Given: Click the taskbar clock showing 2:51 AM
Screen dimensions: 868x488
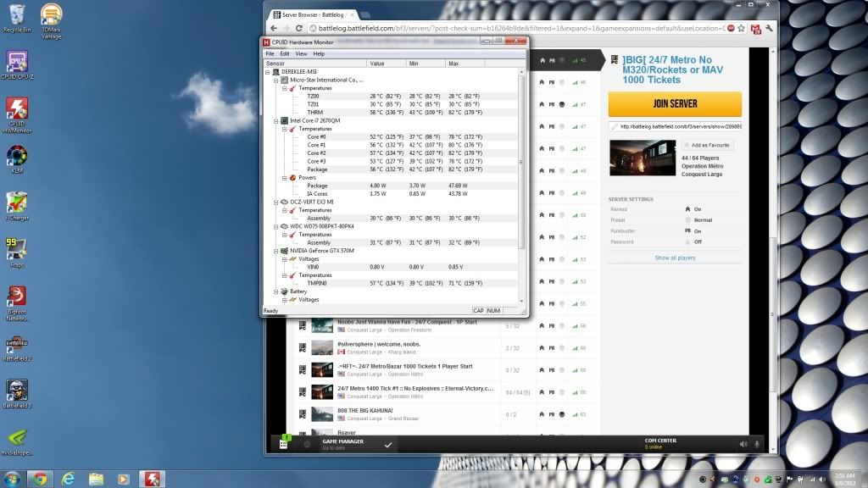Looking at the screenshot, I should pos(845,480).
